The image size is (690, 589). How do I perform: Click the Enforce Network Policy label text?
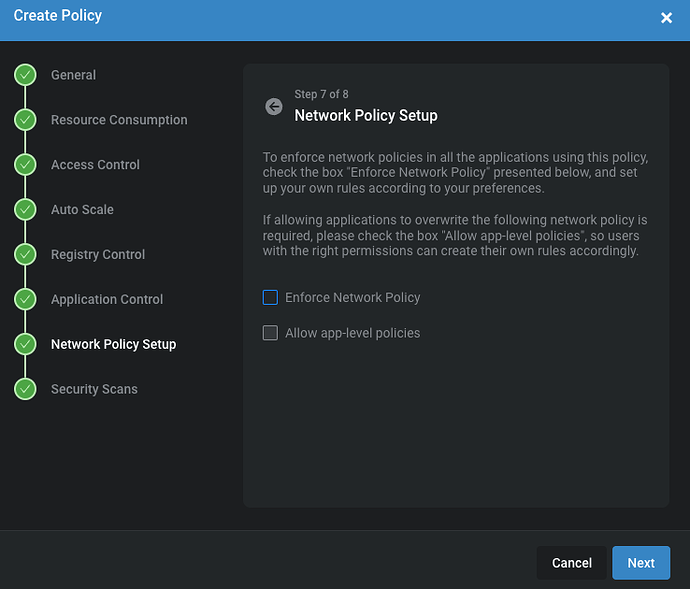(x=352, y=298)
